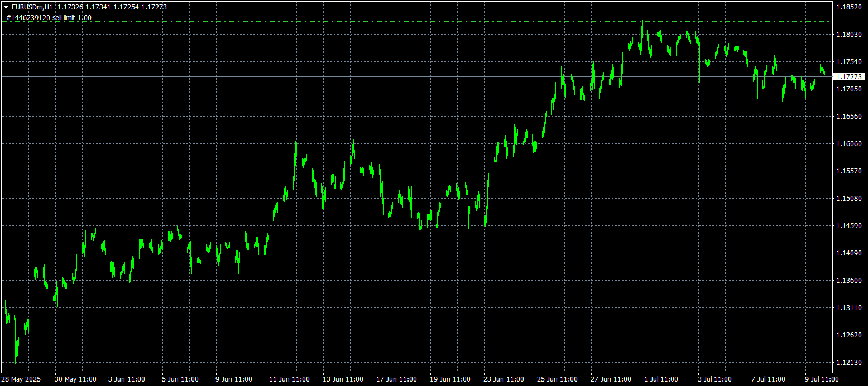
Task: Click the triangle arrow beside EURUSDm,H1
Action: click(x=6, y=7)
